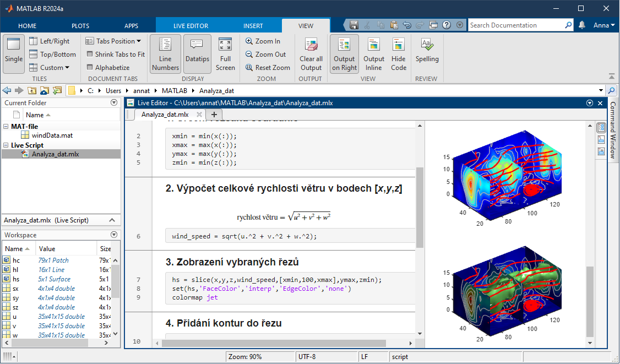Click the Switch Windows icon
Viewport: 620px width, 364px height.
(x=433, y=25)
